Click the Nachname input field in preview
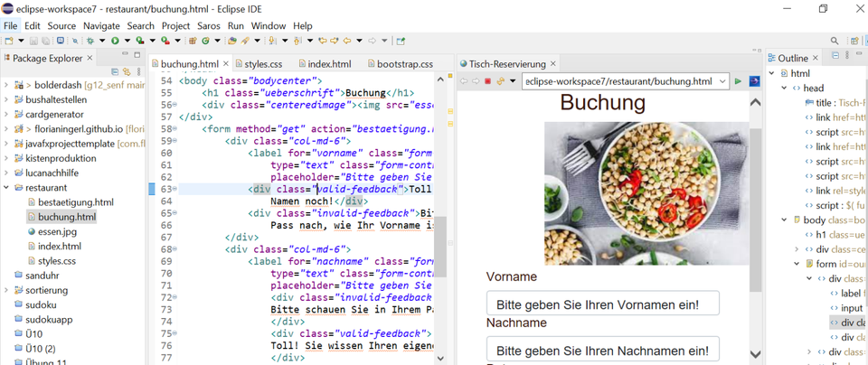This screenshot has width=868, height=365. [603, 350]
